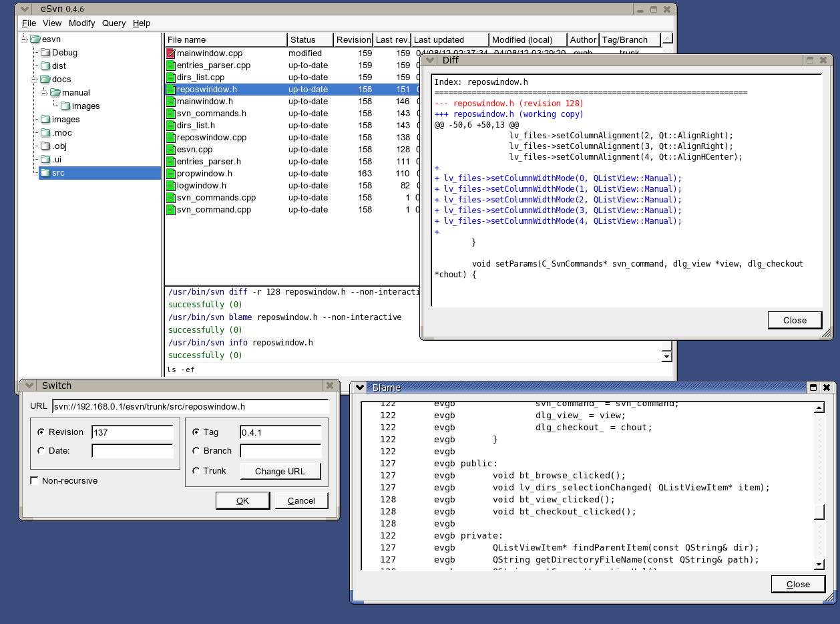Sort by File name column header

226,39
